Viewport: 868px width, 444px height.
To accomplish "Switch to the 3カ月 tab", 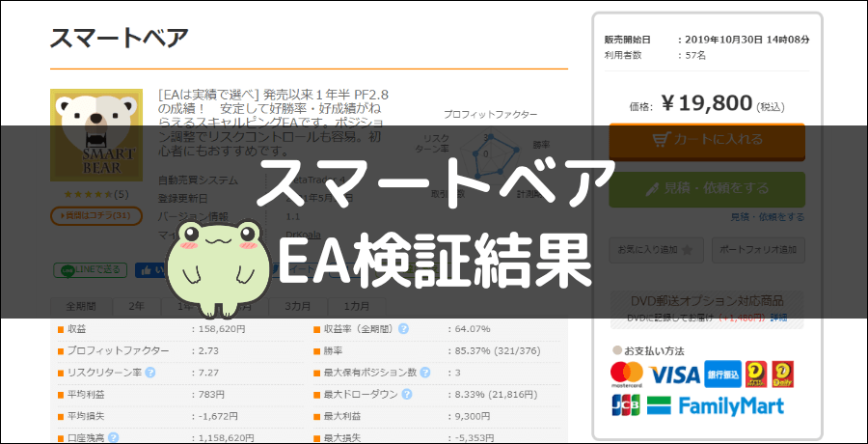I will pos(298,307).
